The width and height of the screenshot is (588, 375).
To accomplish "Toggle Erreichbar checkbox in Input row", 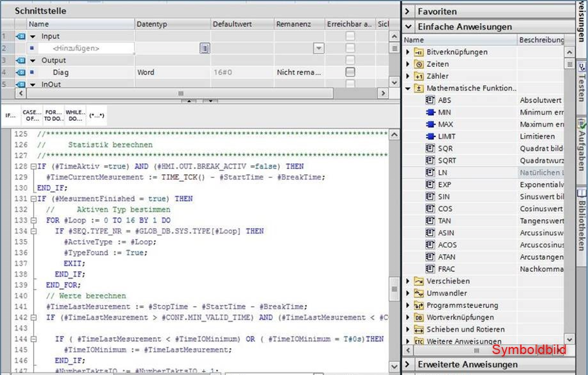I will click(x=350, y=36).
